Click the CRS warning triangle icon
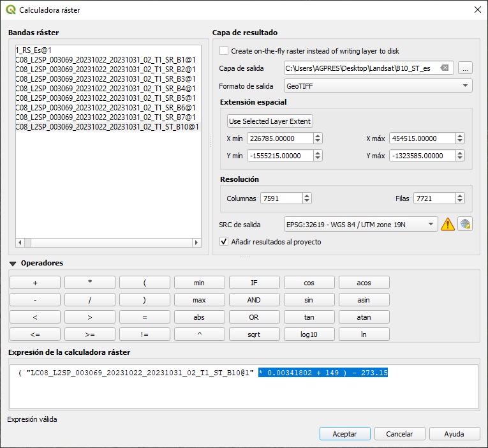The height and width of the screenshot is (448, 488). [448, 224]
